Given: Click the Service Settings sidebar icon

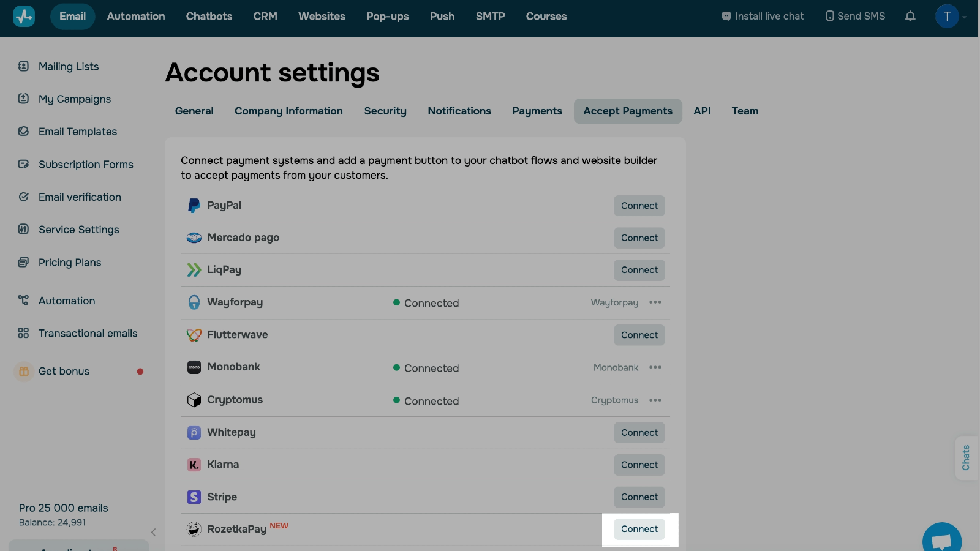Looking at the screenshot, I should [23, 229].
